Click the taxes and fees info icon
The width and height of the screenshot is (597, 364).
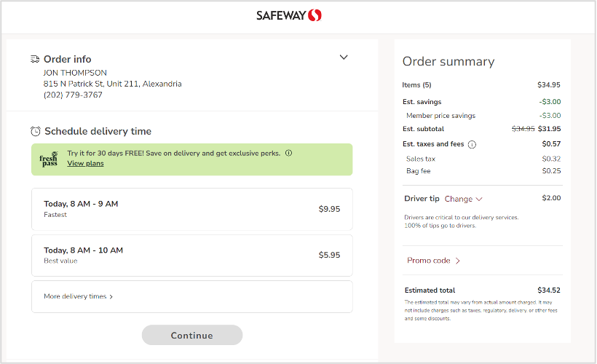pyautogui.click(x=472, y=144)
